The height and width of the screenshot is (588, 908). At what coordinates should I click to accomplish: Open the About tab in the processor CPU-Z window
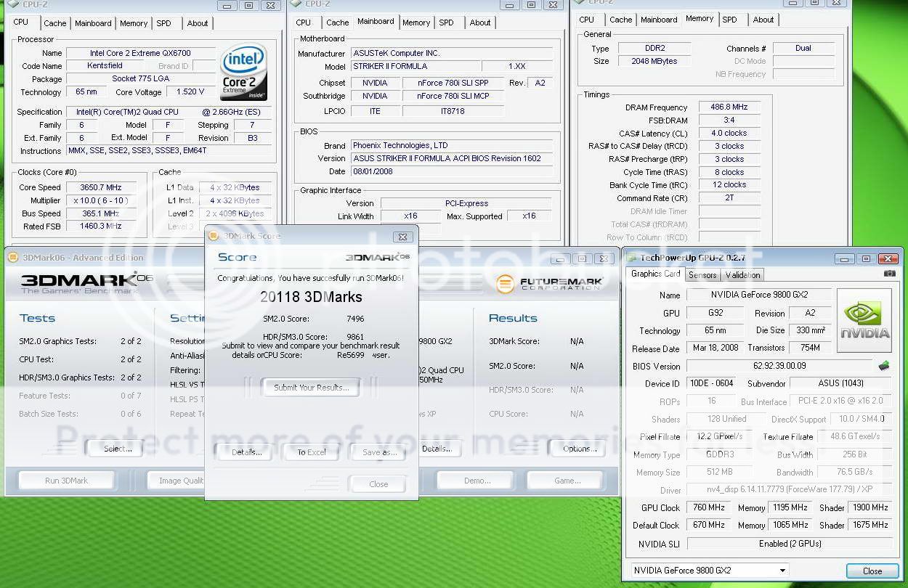(x=198, y=23)
